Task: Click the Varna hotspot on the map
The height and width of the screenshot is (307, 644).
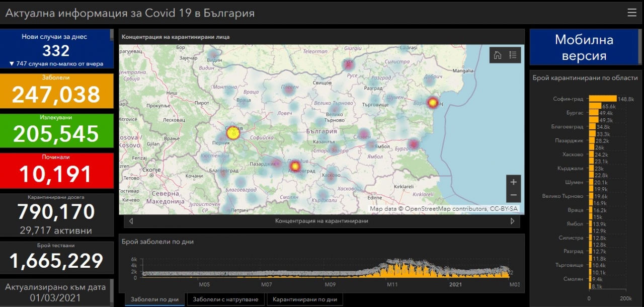Action: click(x=433, y=103)
